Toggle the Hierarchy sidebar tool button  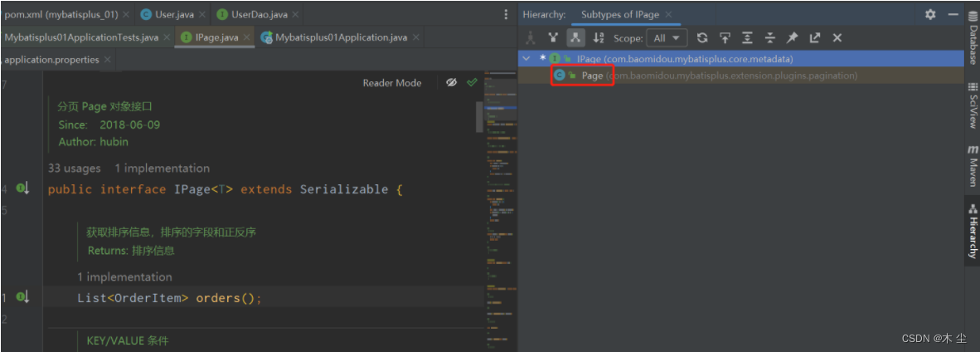(972, 231)
